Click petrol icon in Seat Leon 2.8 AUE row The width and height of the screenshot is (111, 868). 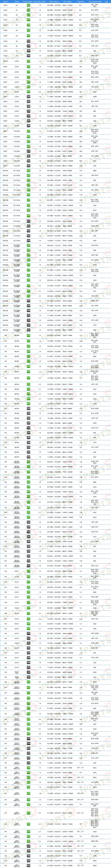[x=29, y=92]
